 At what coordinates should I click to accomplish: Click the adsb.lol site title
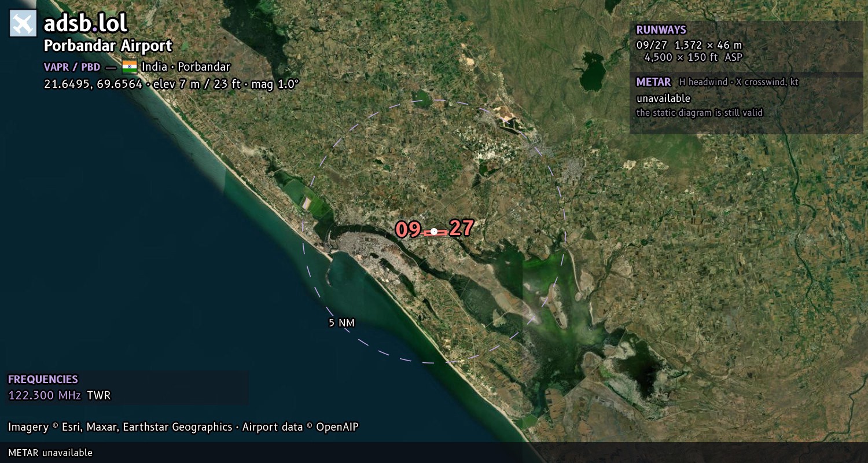pyautogui.click(x=86, y=24)
